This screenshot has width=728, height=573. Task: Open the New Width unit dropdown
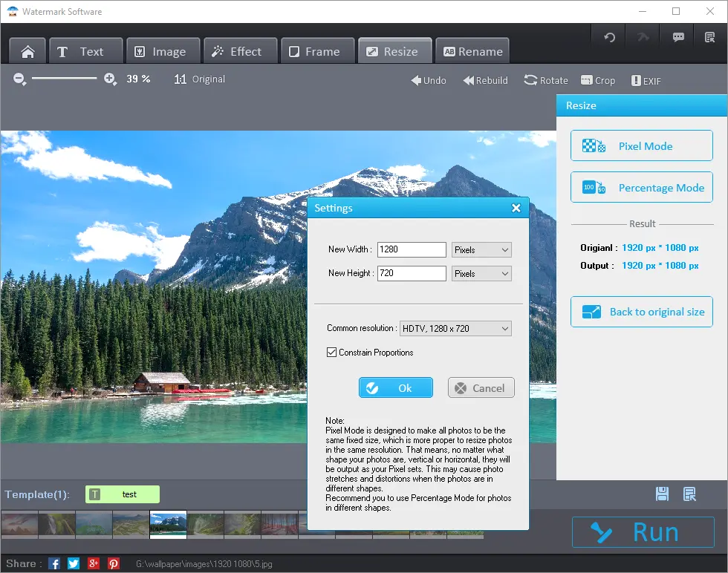pyautogui.click(x=481, y=249)
